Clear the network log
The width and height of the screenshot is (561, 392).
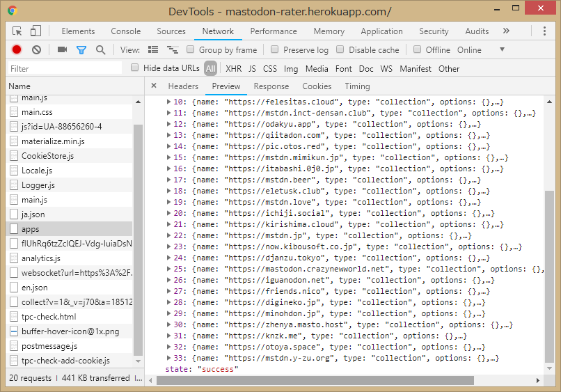pos(36,49)
